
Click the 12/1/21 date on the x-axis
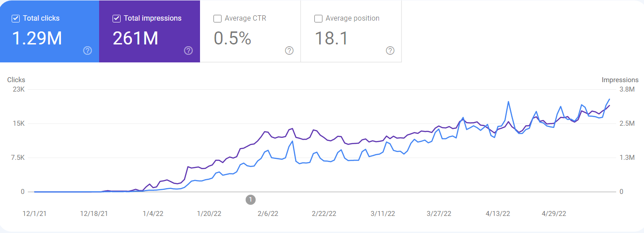pyautogui.click(x=35, y=214)
